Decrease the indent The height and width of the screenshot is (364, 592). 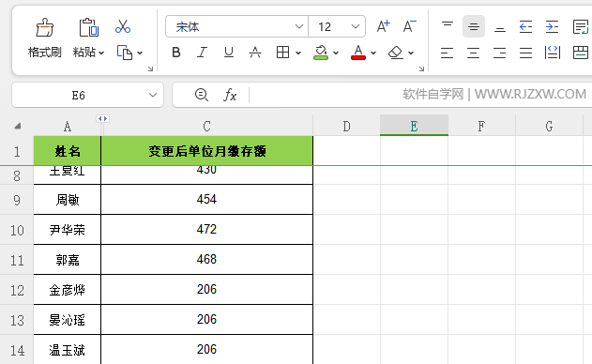(526, 26)
